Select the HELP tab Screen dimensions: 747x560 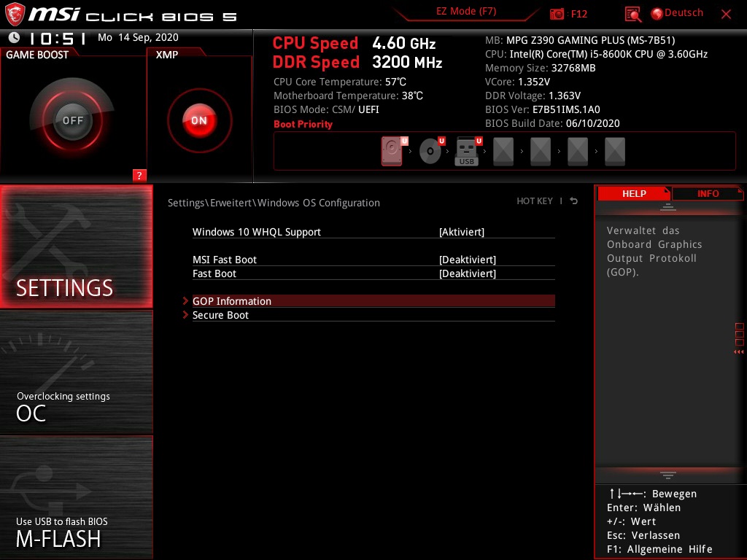coord(633,193)
